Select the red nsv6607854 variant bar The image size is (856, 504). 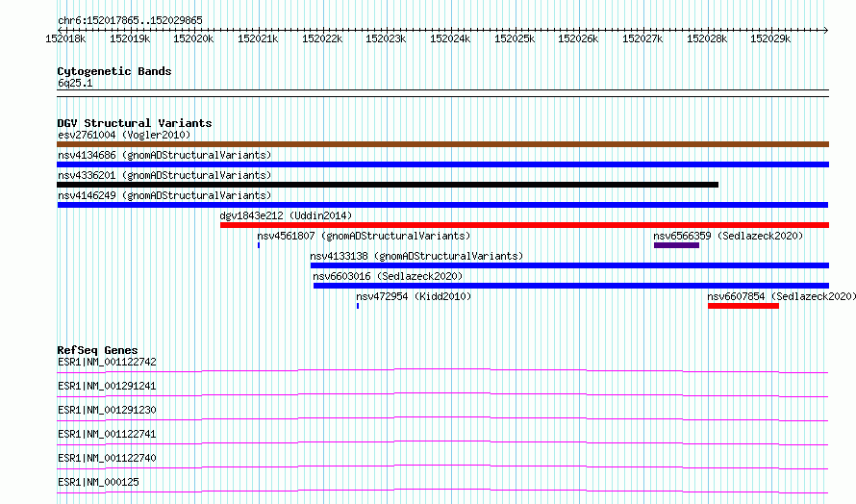(x=743, y=306)
